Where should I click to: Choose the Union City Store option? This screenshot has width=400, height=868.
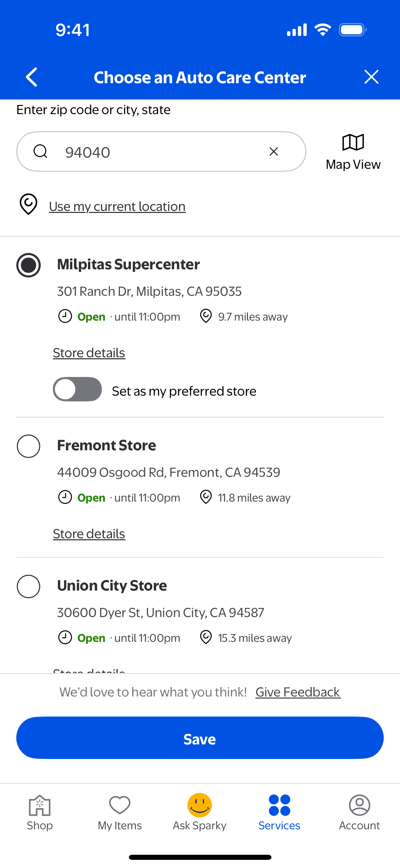[x=28, y=586]
